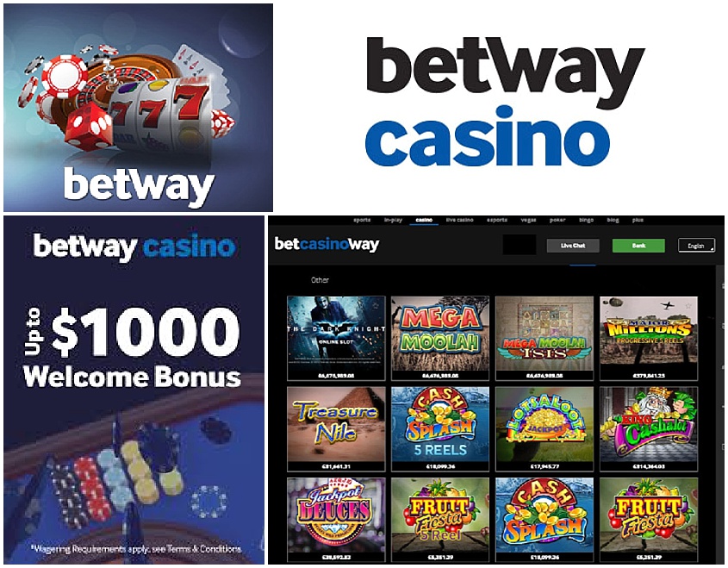Select the King Cashalot game tile
The height and width of the screenshot is (568, 728).
coord(649,428)
